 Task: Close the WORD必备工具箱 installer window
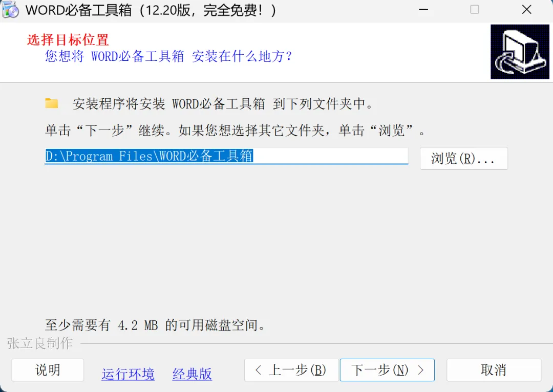[526, 10]
